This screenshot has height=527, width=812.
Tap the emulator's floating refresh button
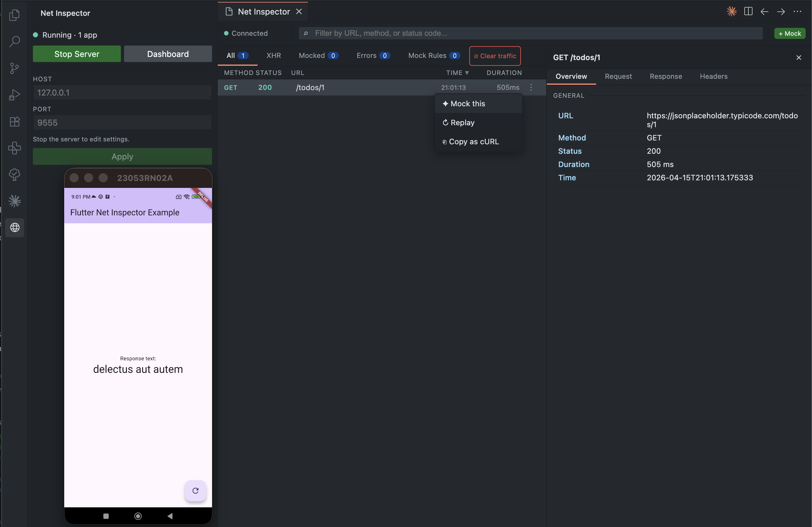click(x=196, y=491)
